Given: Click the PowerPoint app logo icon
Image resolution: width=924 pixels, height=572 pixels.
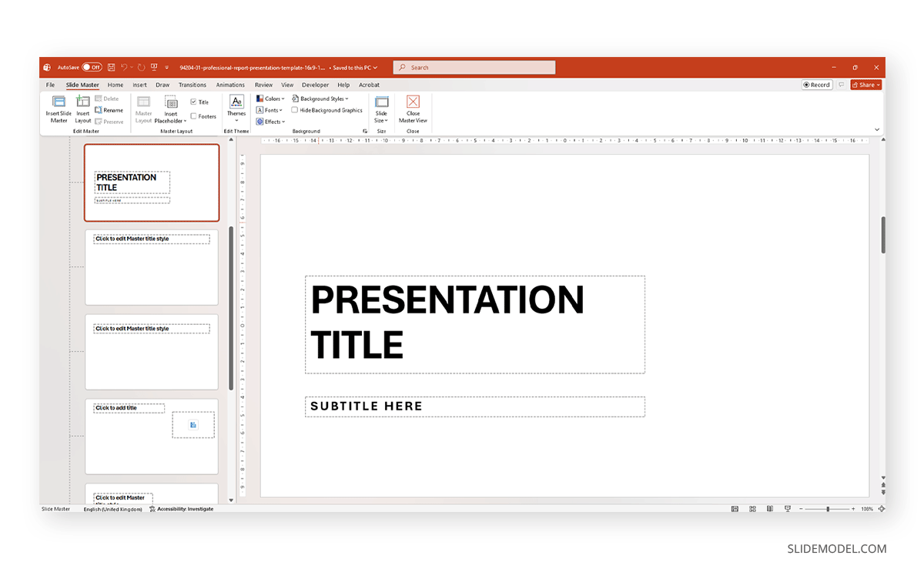Looking at the screenshot, I should point(47,67).
